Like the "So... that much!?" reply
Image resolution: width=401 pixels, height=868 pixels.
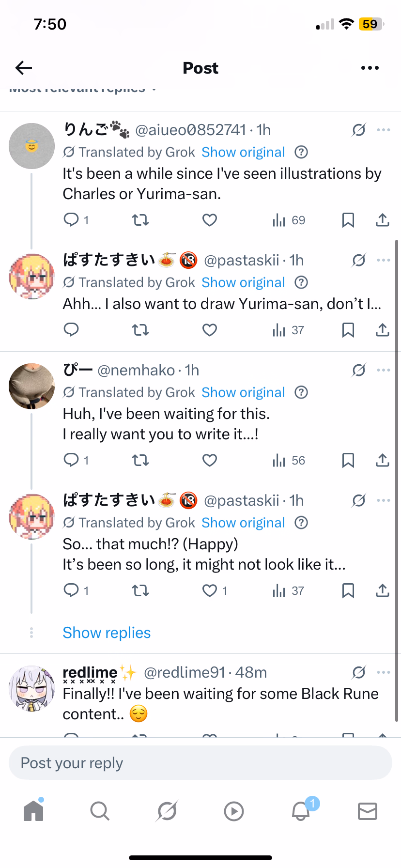[x=209, y=590]
